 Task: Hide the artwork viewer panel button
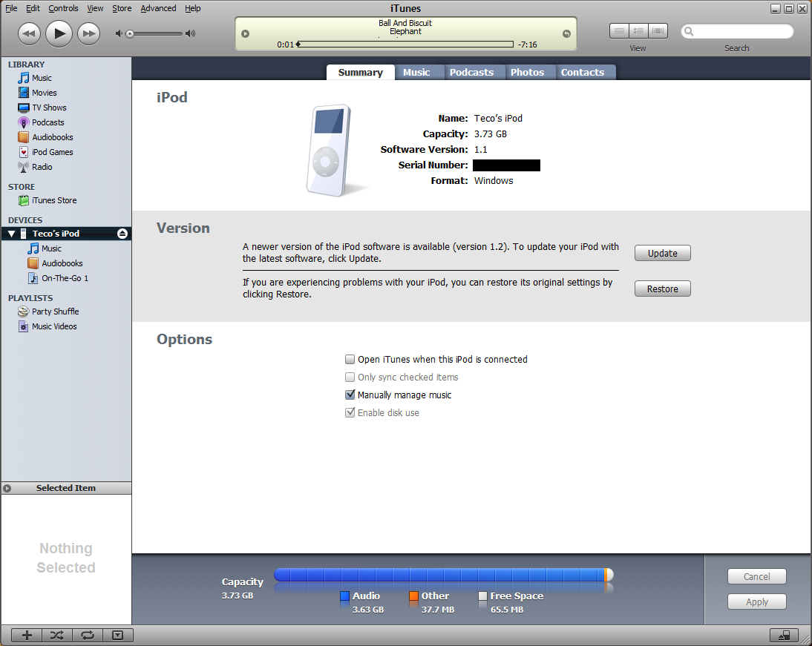click(x=117, y=635)
